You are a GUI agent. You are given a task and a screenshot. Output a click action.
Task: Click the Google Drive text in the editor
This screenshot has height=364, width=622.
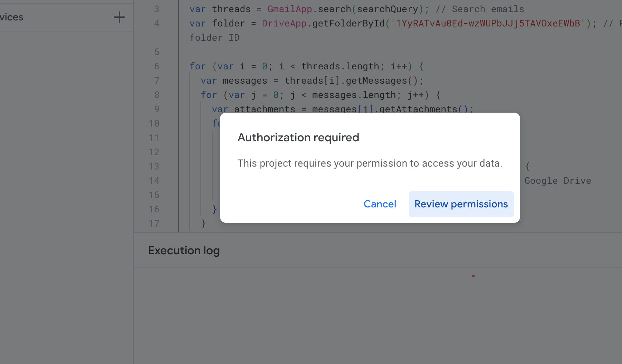click(x=558, y=181)
